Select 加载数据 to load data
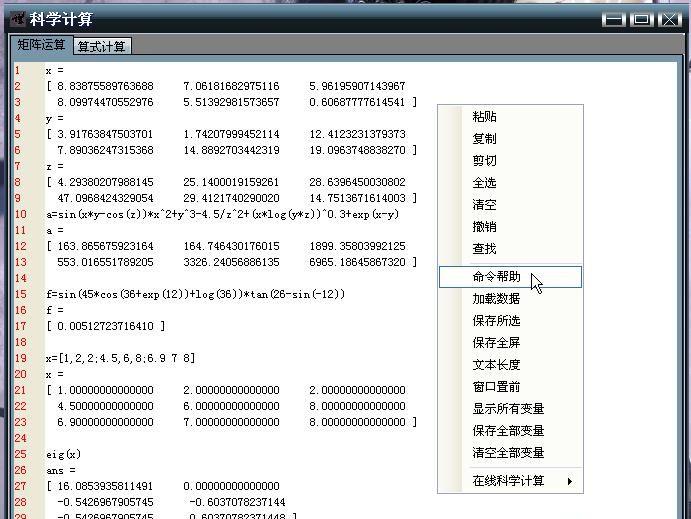The width and height of the screenshot is (691, 519). (496, 299)
